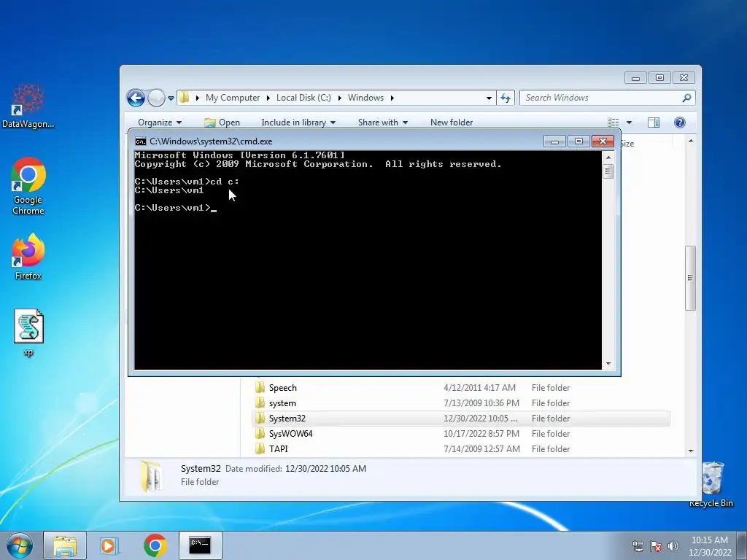Open the Firefox desktop shortcut
747x560 pixels.
tap(28, 256)
